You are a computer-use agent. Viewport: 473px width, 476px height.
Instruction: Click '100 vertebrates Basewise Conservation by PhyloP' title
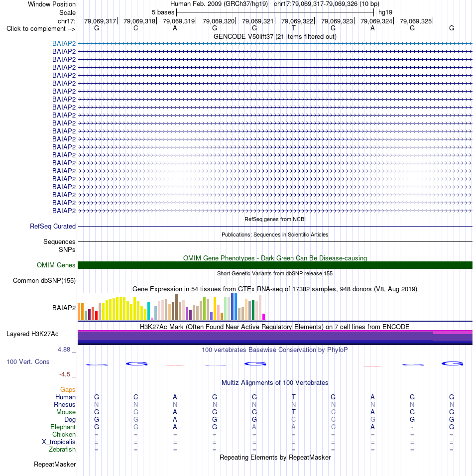pos(275,350)
